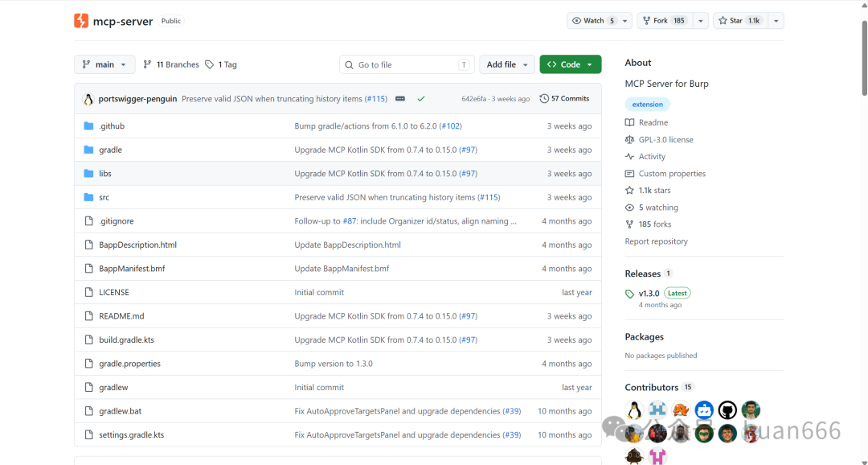View the 57 Commits history
Image resolution: width=868 pixels, height=465 pixels.
click(x=565, y=99)
